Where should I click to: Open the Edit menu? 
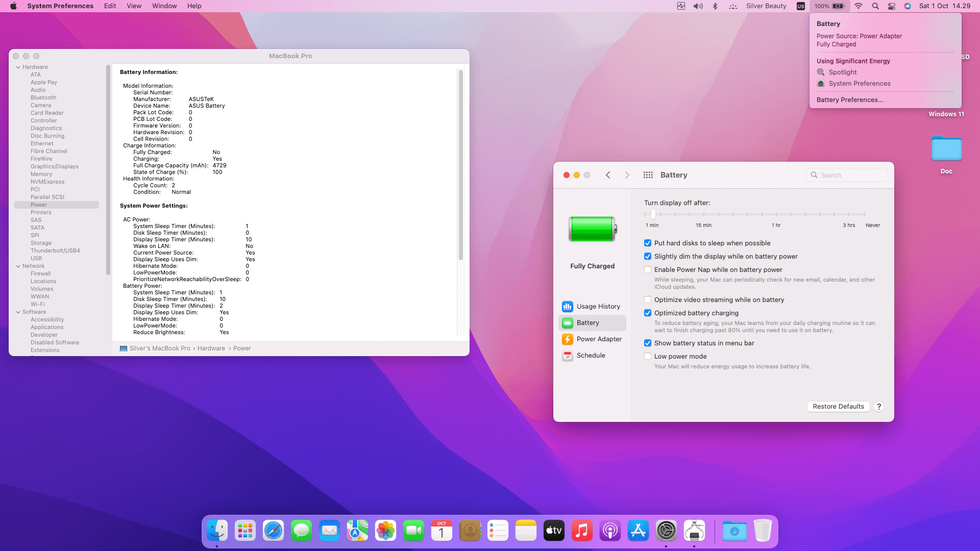110,6
